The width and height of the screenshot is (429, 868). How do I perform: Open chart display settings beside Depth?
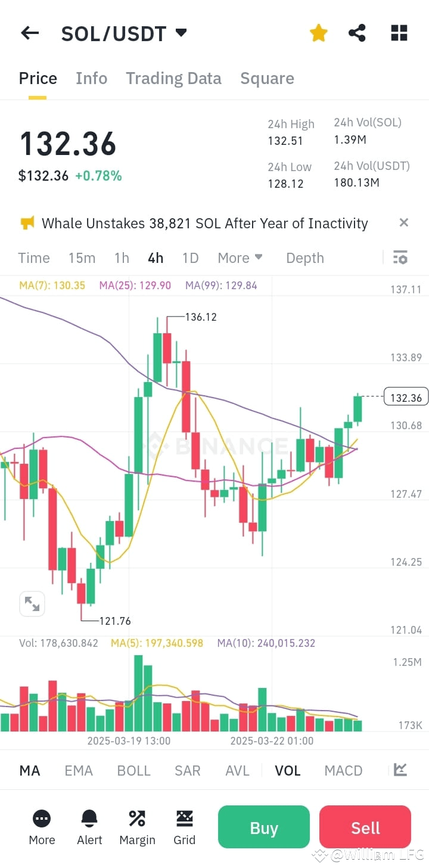pos(400,257)
